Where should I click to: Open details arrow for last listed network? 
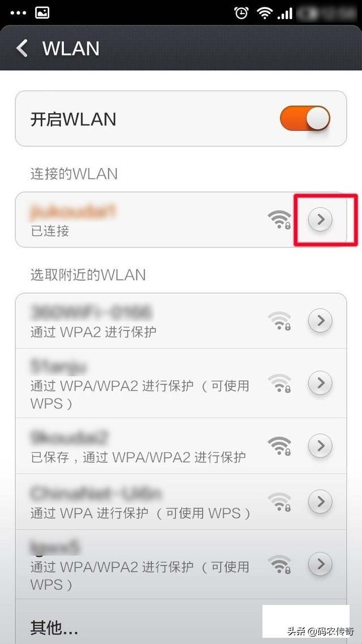click(320, 564)
